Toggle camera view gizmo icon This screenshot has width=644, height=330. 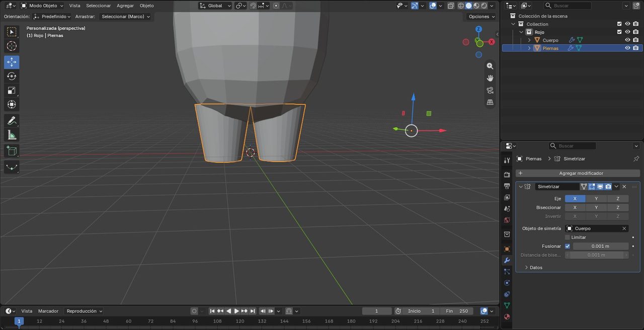pos(490,90)
